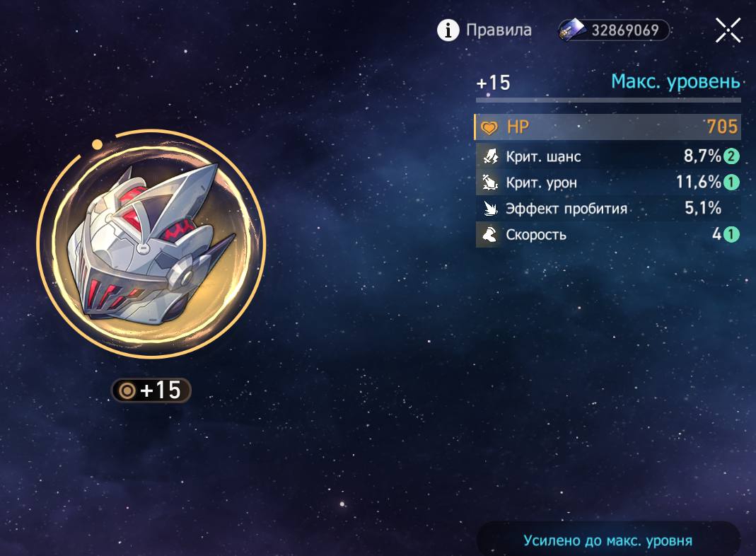Click the green 1 badge on Скорость

(731, 234)
